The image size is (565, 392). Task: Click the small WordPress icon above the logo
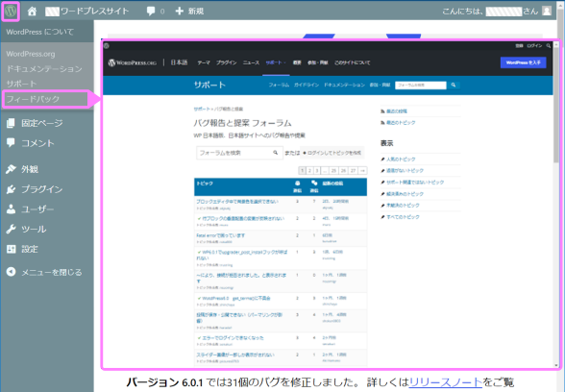107,46
